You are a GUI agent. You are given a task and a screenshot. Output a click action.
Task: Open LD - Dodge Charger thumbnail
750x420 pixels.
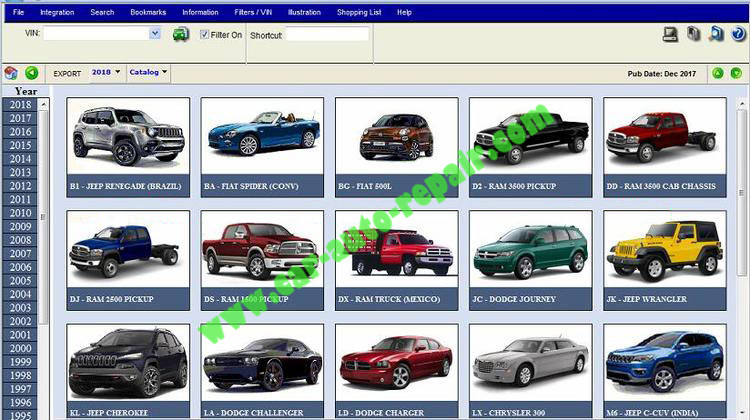[x=397, y=371]
